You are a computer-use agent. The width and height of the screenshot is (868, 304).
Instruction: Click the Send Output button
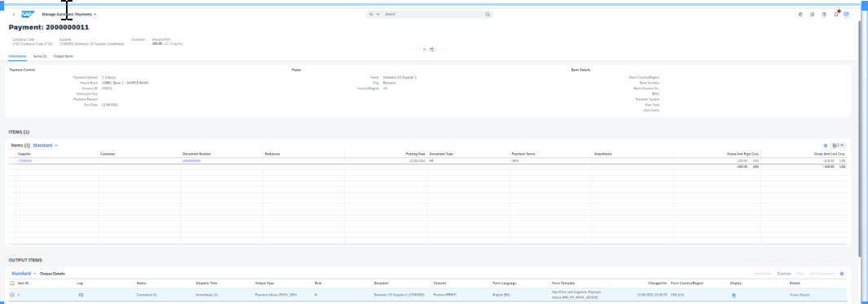click(764, 274)
